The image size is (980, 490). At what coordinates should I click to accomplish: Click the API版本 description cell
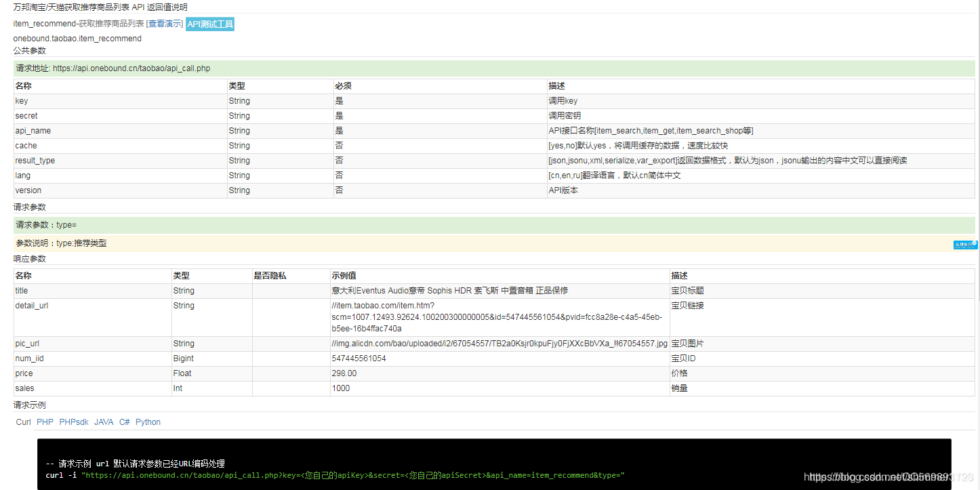(761, 190)
